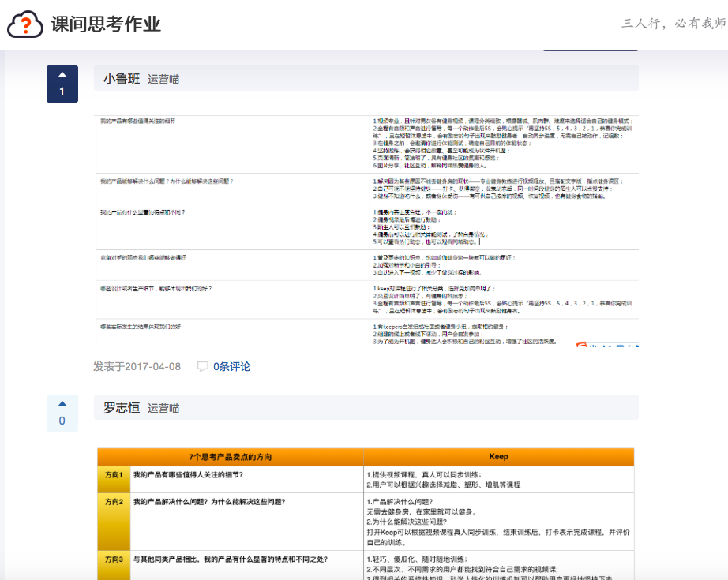The image size is (728, 580).
Task: Upvote 小鲁班's answer
Action: (62, 84)
